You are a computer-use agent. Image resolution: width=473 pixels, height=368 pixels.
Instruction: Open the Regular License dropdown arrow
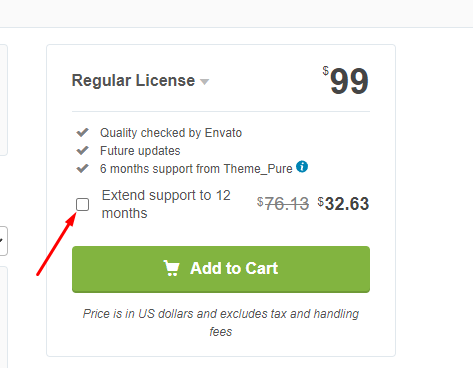tap(204, 81)
